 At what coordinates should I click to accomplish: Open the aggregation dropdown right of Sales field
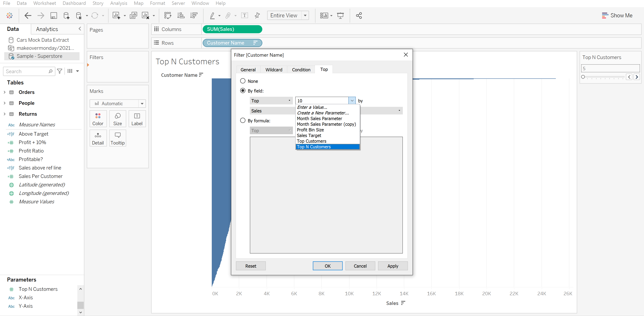[399, 111]
